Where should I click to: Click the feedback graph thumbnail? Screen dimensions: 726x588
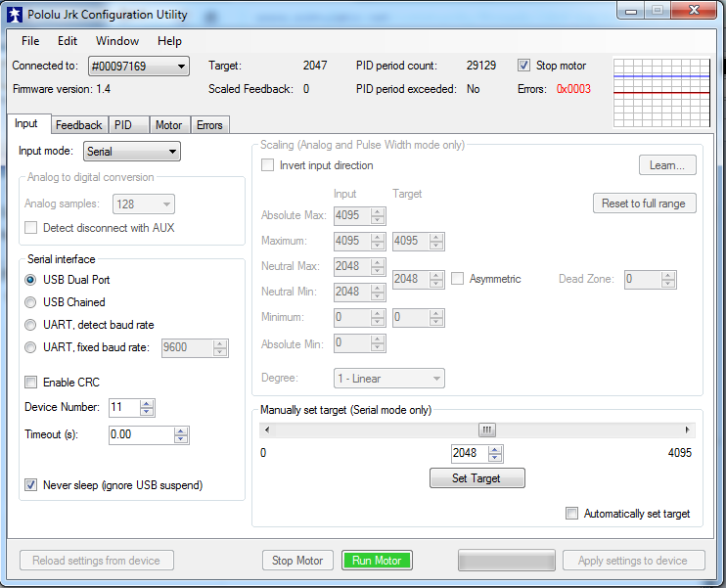[x=661, y=92]
